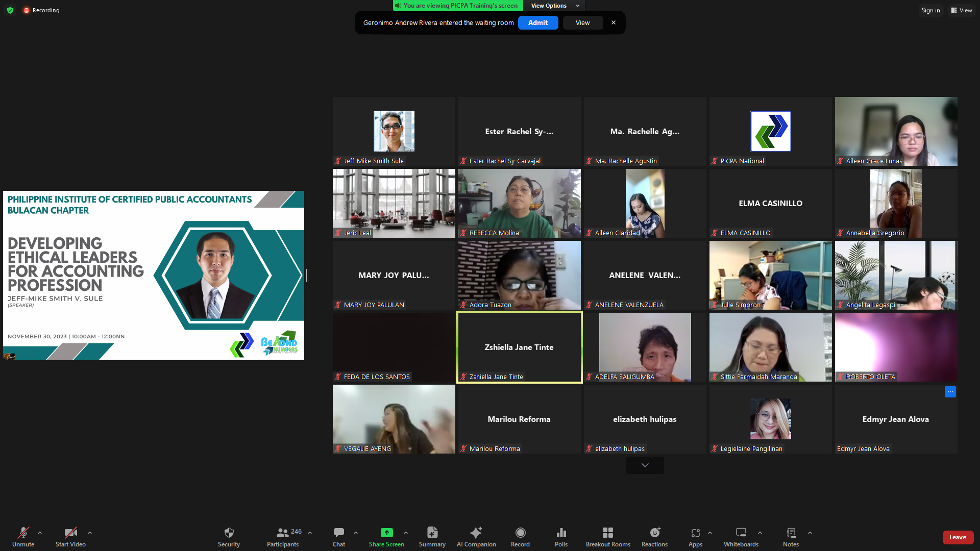980x551 pixels.
Task: Expand chat options arrow
Action: [356, 533]
